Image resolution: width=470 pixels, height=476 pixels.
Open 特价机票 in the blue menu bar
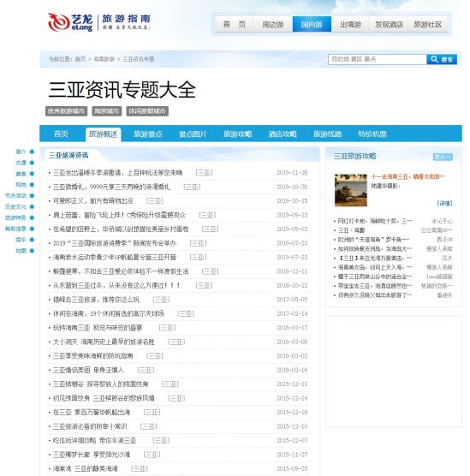[372, 134]
